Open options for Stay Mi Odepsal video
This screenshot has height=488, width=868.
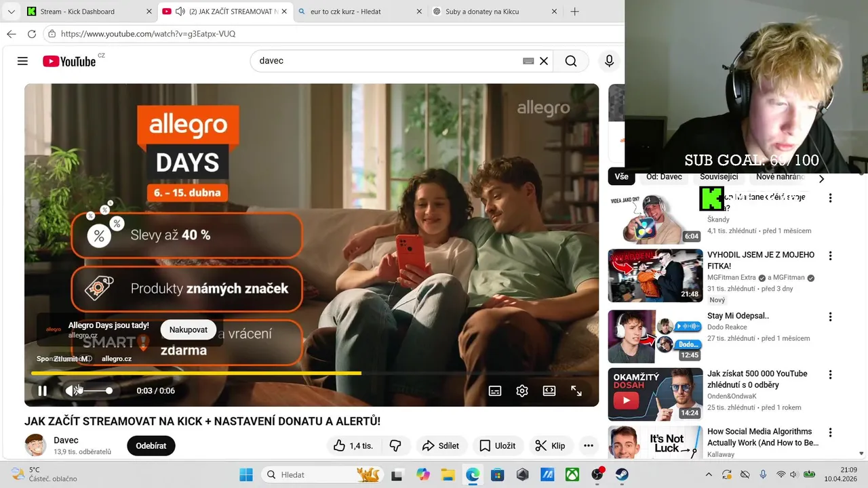pyautogui.click(x=830, y=317)
